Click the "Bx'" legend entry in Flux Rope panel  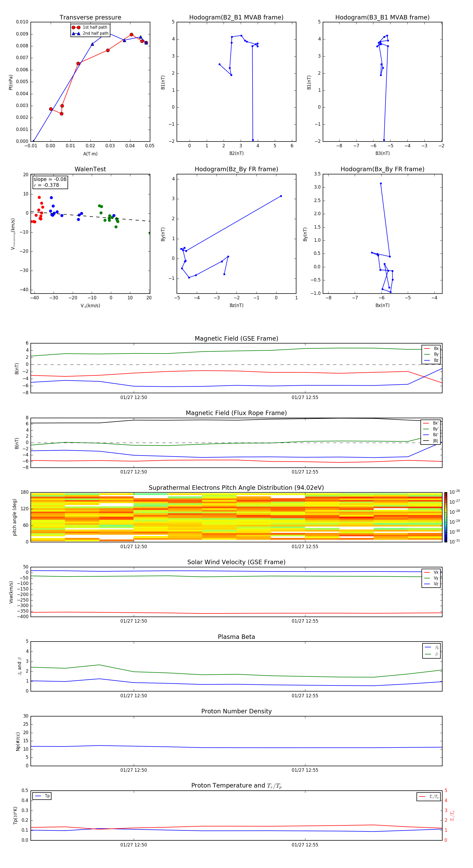pos(431,423)
